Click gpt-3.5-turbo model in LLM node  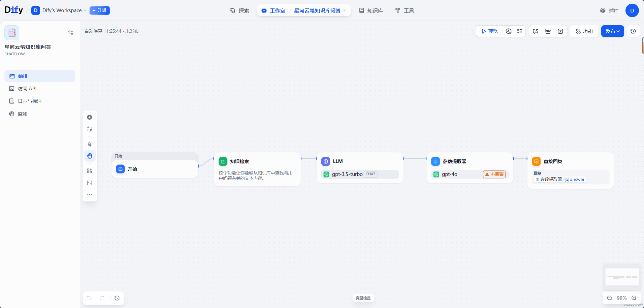tap(360, 174)
